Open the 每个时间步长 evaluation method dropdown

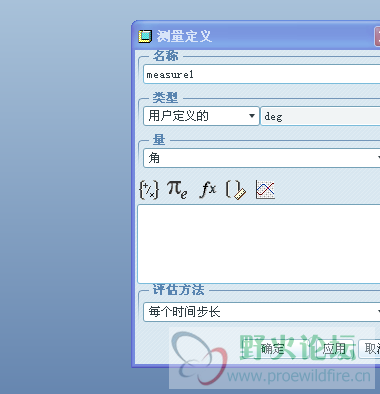[262, 312]
